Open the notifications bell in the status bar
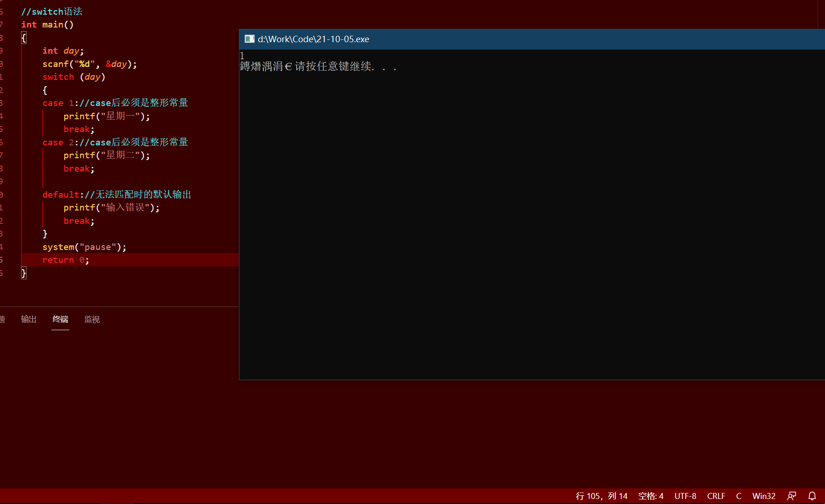The image size is (825, 504). coord(812,496)
